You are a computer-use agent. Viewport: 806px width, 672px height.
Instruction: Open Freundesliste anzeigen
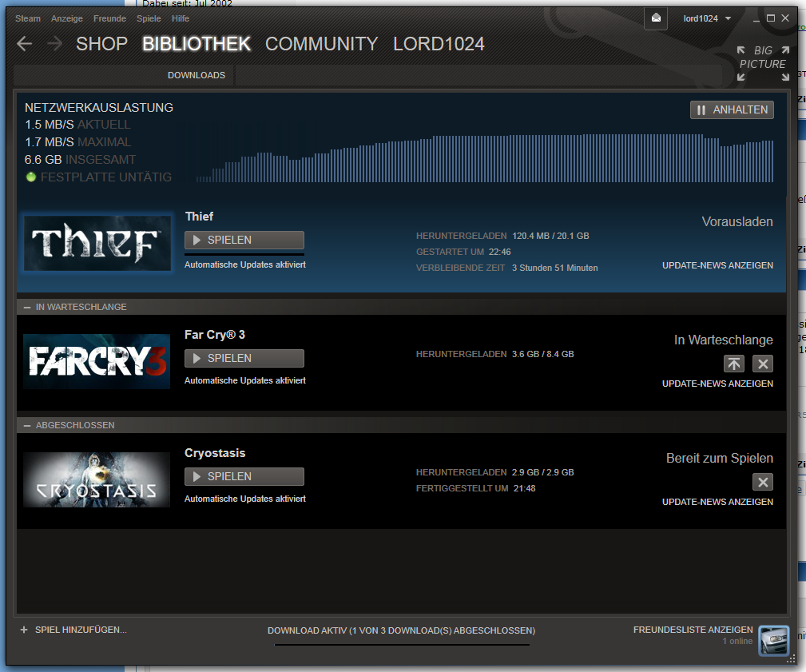[x=693, y=630]
